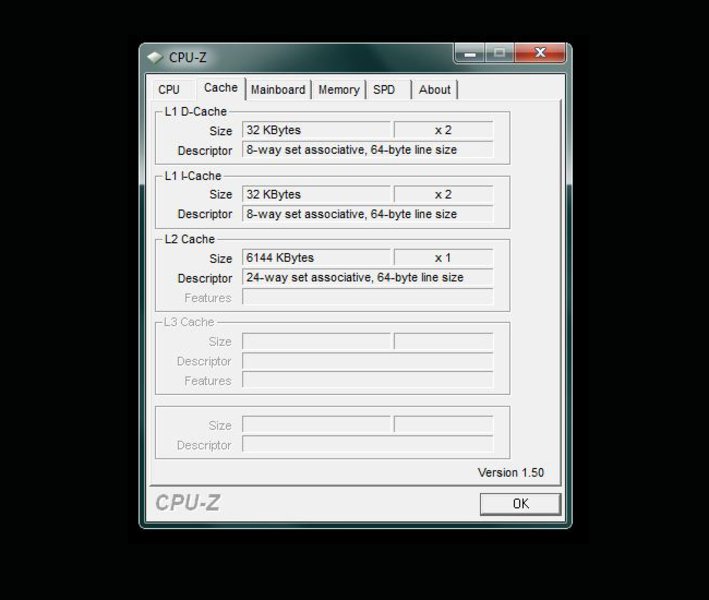Click the L1 I-Cache size field
Image resolution: width=709 pixels, height=600 pixels.
pos(316,194)
